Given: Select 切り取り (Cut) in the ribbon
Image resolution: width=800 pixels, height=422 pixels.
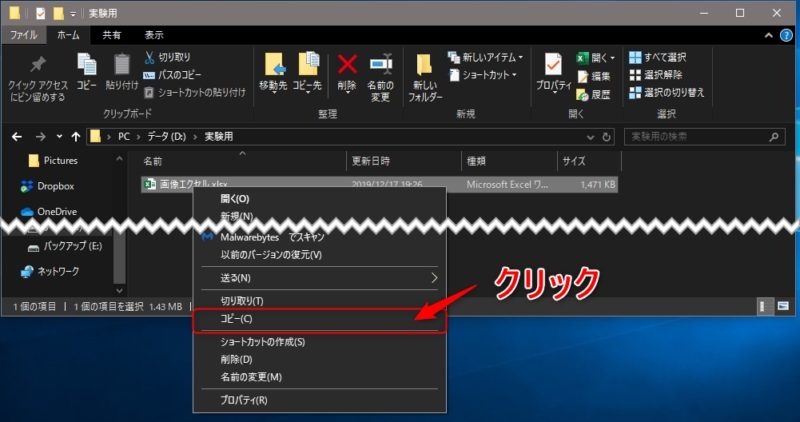Looking at the screenshot, I should click(x=167, y=57).
